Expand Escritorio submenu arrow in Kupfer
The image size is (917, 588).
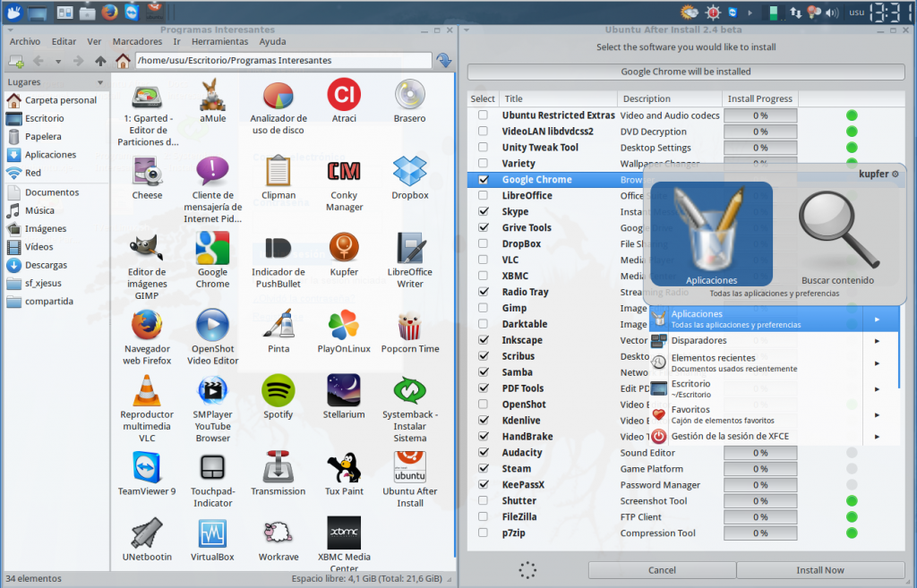(x=877, y=388)
